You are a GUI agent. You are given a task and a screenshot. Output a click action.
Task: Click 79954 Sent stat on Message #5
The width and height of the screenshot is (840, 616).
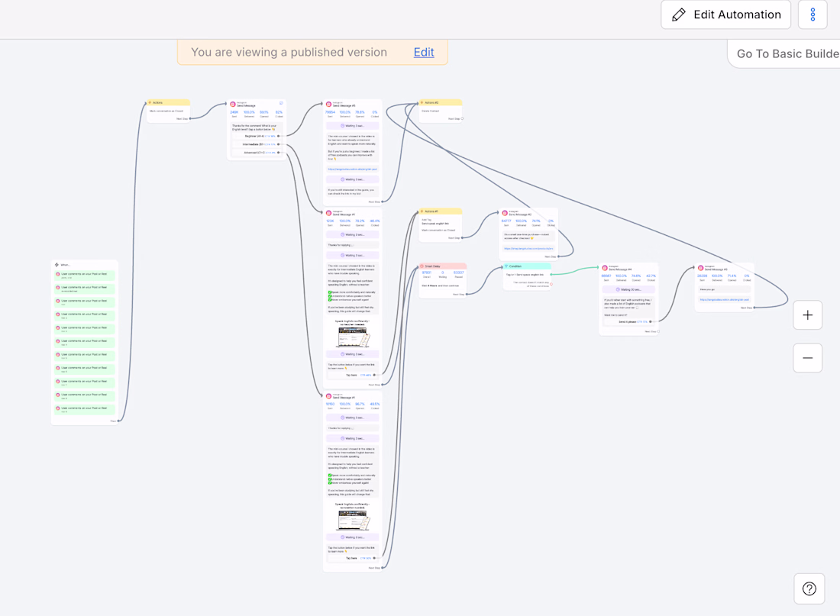330,114
